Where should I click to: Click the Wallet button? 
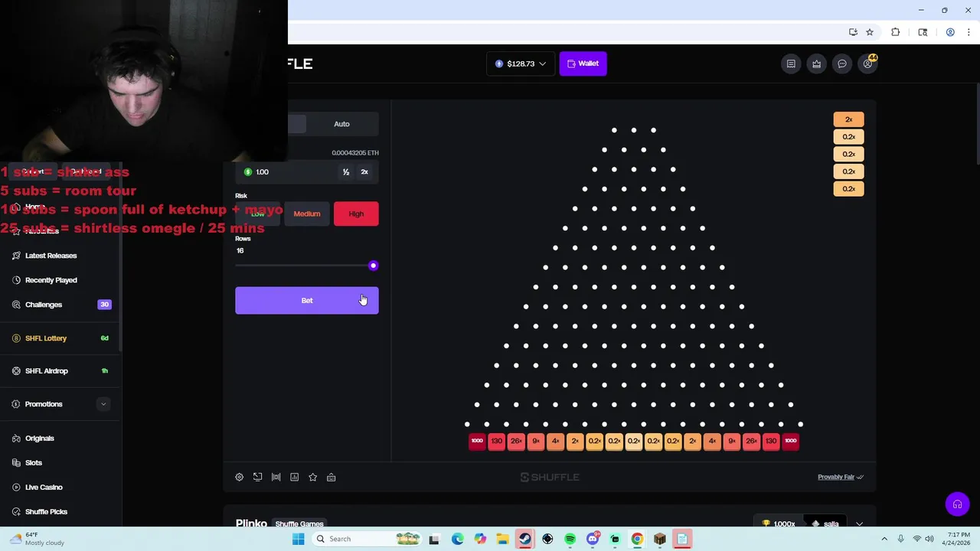coord(583,64)
